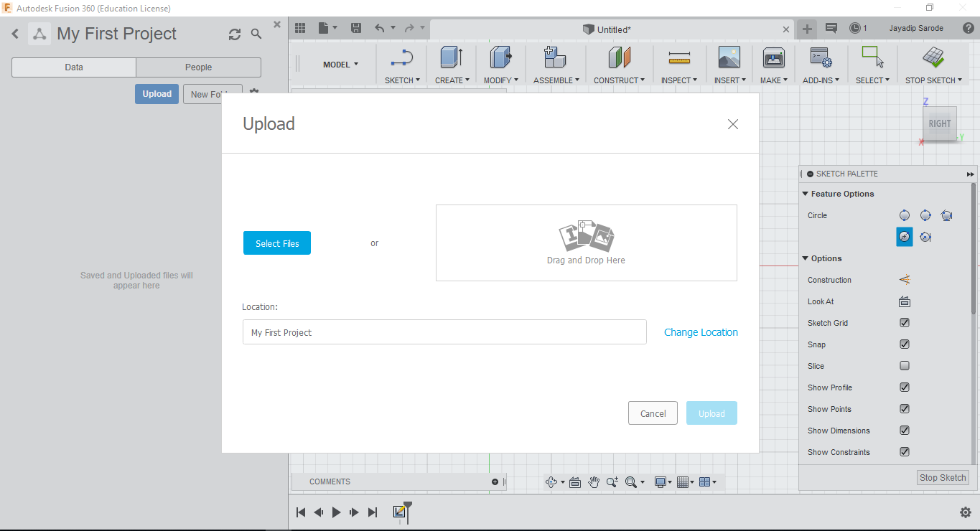This screenshot has height=531, width=980.
Task: Click the Add-Ins scripts icon
Action: click(820, 58)
